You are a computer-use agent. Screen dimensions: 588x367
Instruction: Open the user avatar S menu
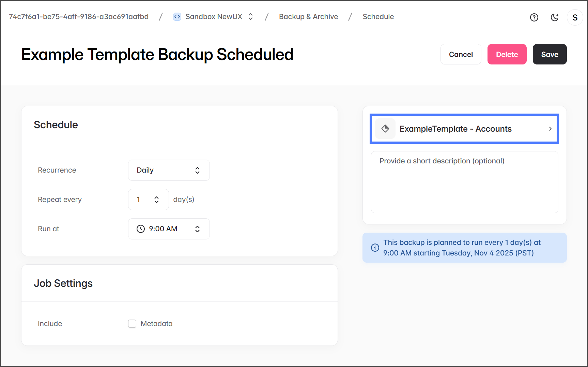click(575, 17)
